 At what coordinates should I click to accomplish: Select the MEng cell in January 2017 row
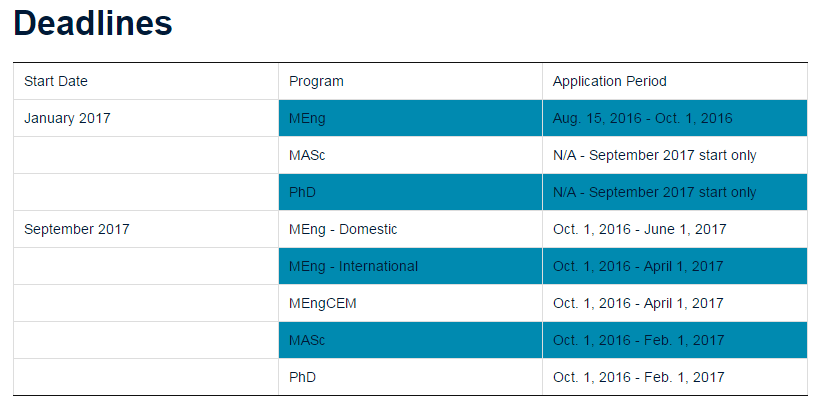(x=307, y=118)
